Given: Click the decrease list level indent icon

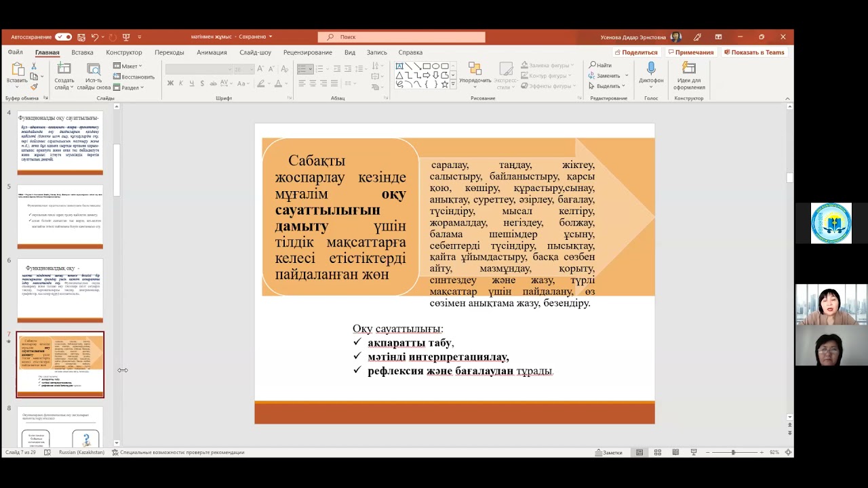Looking at the screenshot, I should tap(337, 69).
